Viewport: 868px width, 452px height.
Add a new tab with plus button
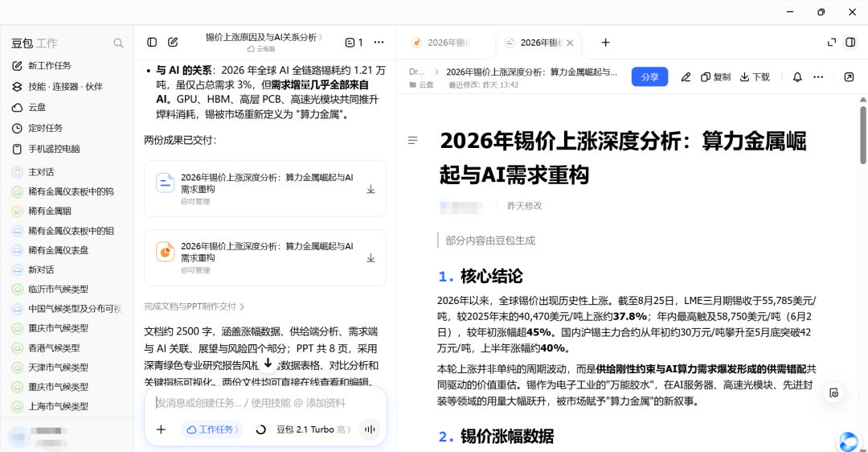[606, 43]
